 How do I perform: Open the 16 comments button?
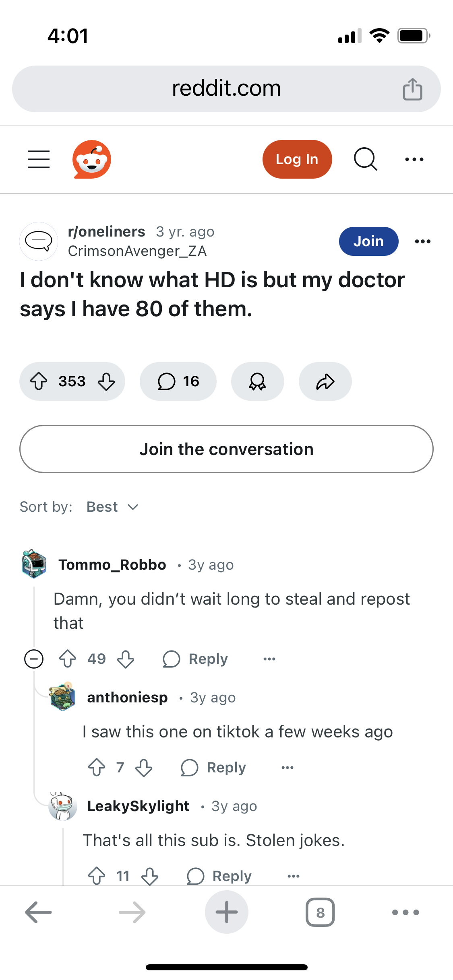tap(178, 381)
